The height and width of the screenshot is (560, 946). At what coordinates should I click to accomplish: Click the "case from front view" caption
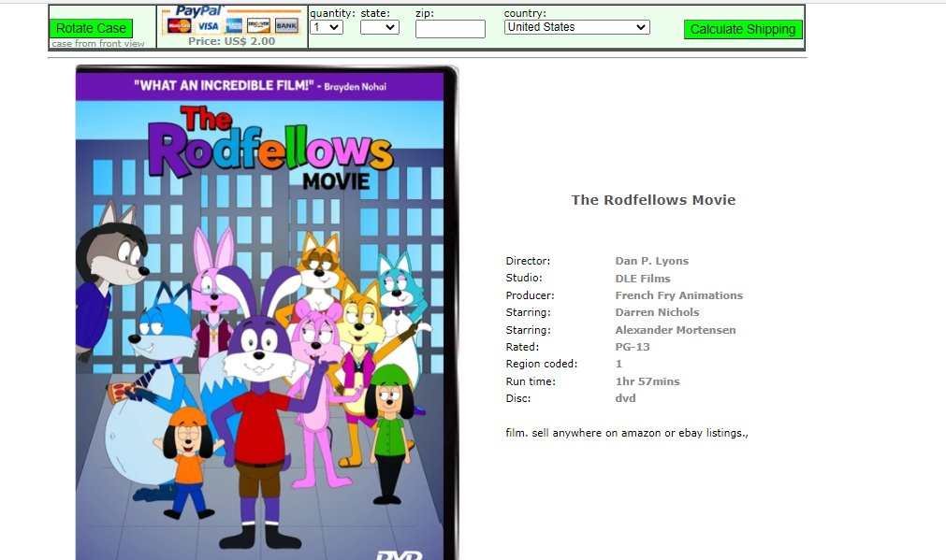click(x=97, y=43)
